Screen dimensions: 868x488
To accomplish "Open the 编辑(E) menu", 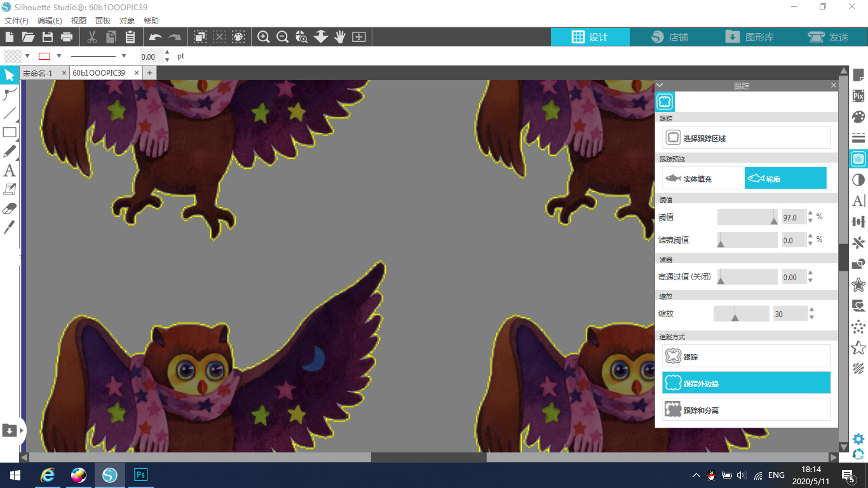I will pos(50,20).
